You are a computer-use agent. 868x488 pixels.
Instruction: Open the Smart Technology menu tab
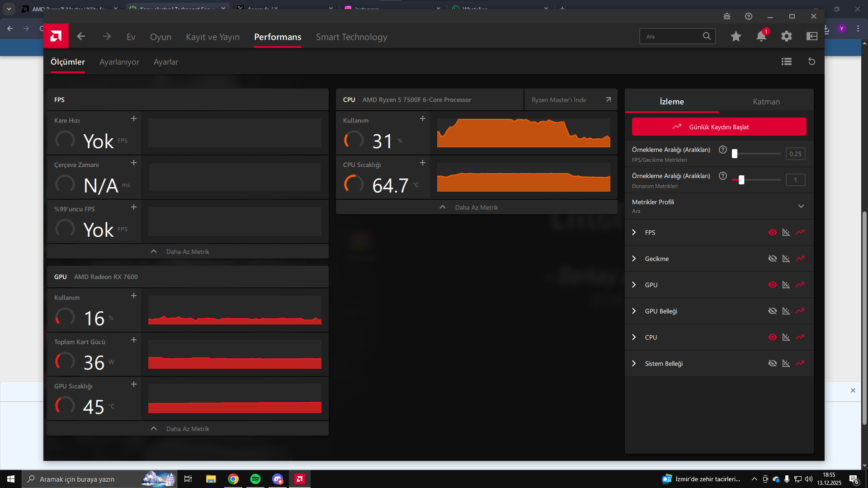[x=351, y=37]
